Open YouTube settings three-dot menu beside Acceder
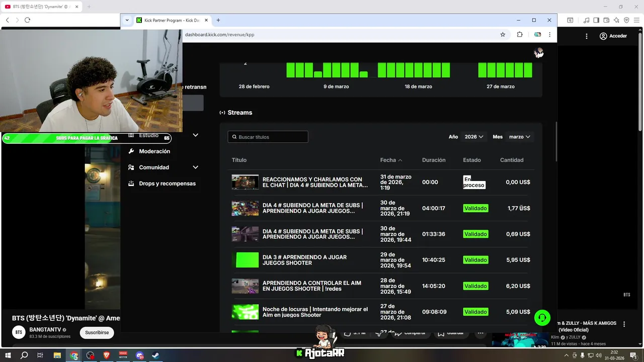 click(x=586, y=36)
